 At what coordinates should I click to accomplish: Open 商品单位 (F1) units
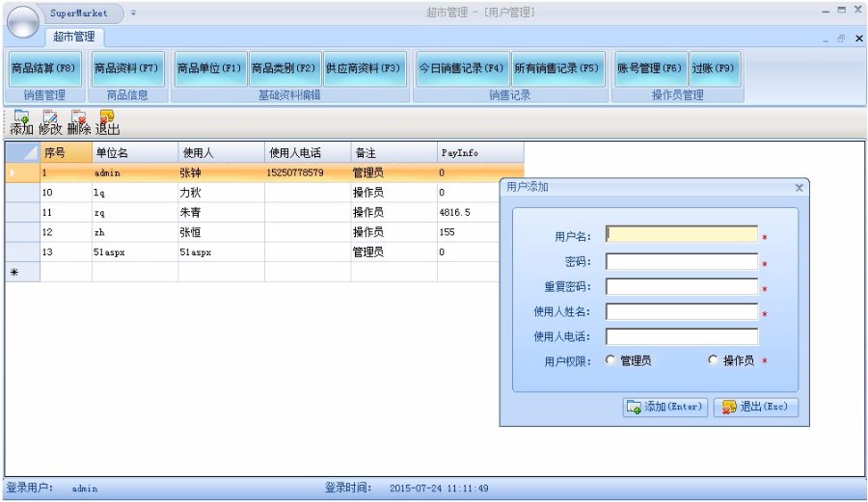[x=210, y=68]
